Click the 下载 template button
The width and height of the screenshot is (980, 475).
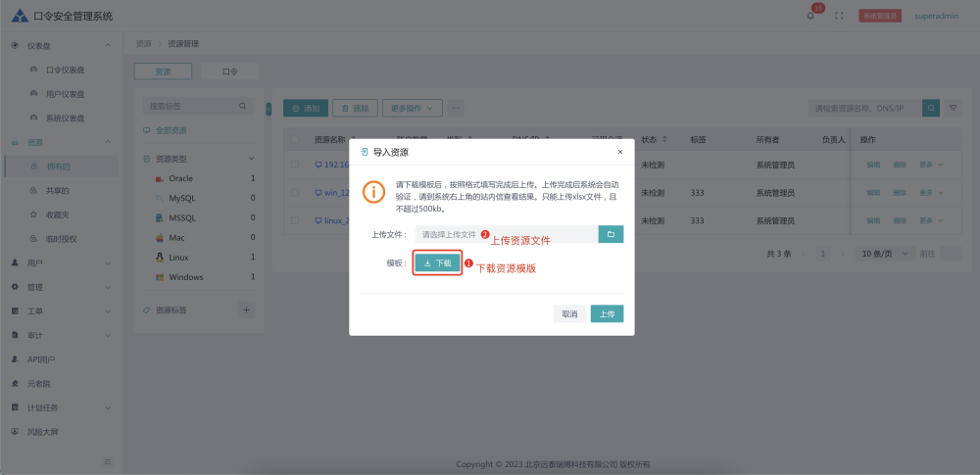pyautogui.click(x=437, y=263)
